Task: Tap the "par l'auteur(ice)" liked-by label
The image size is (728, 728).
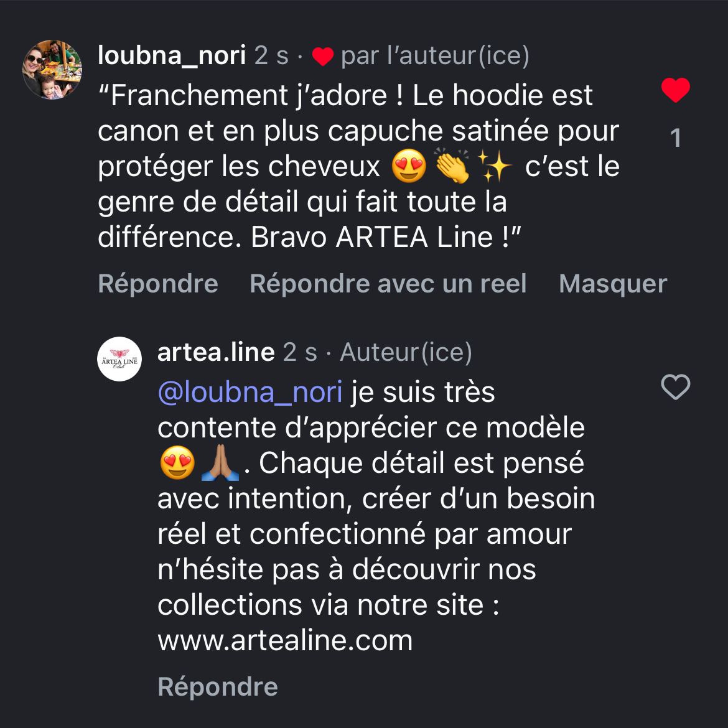Action: 435,56
